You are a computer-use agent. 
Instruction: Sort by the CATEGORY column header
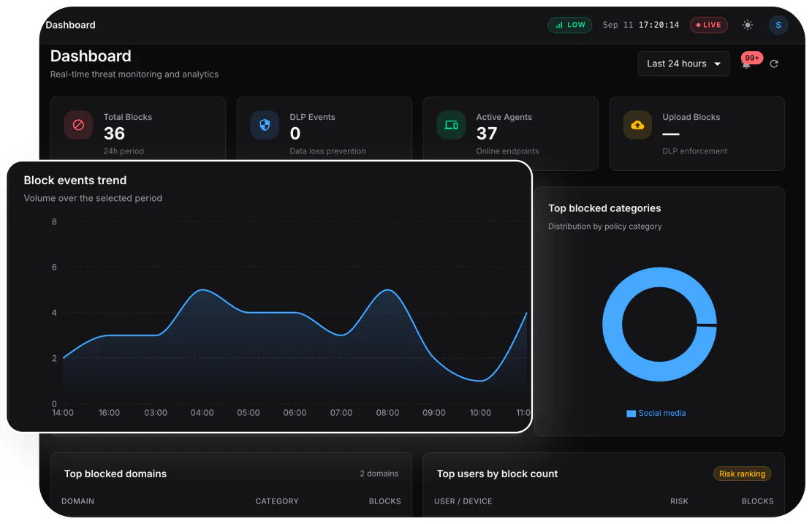click(277, 501)
